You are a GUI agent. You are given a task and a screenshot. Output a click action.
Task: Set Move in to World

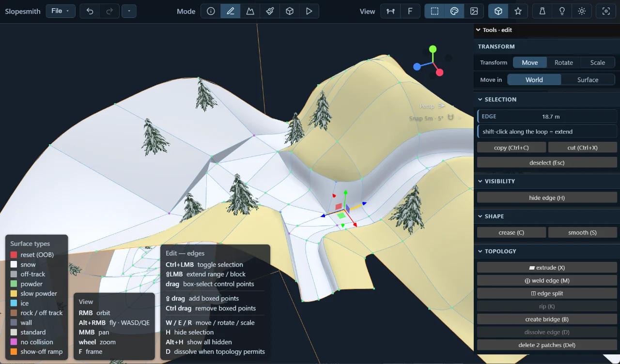[534, 80]
